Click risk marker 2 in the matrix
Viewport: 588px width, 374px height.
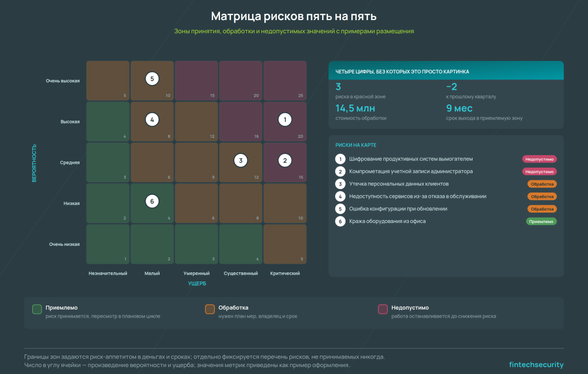click(x=285, y=160)
